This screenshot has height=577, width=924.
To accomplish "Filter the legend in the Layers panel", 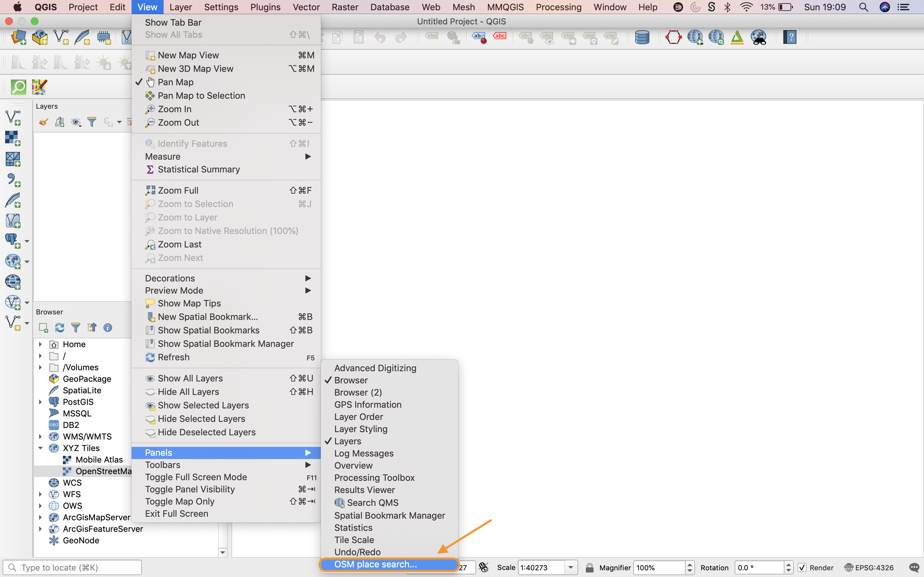I will 92,121.
